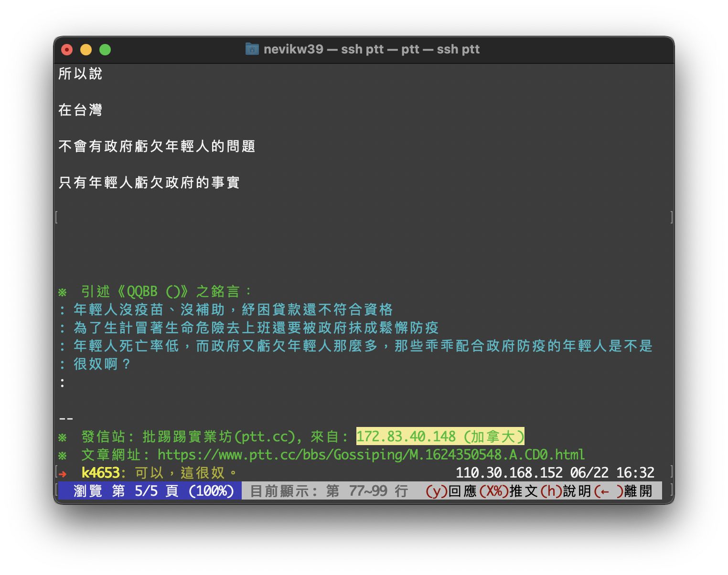Click quoted line 很奴啊？

[x=102, y=364]
